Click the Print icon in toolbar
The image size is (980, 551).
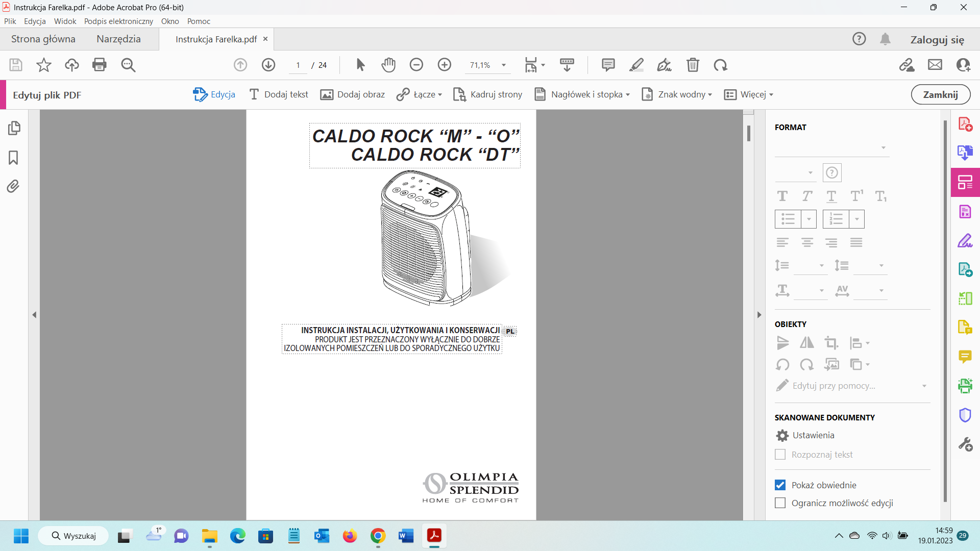point(100,65)
